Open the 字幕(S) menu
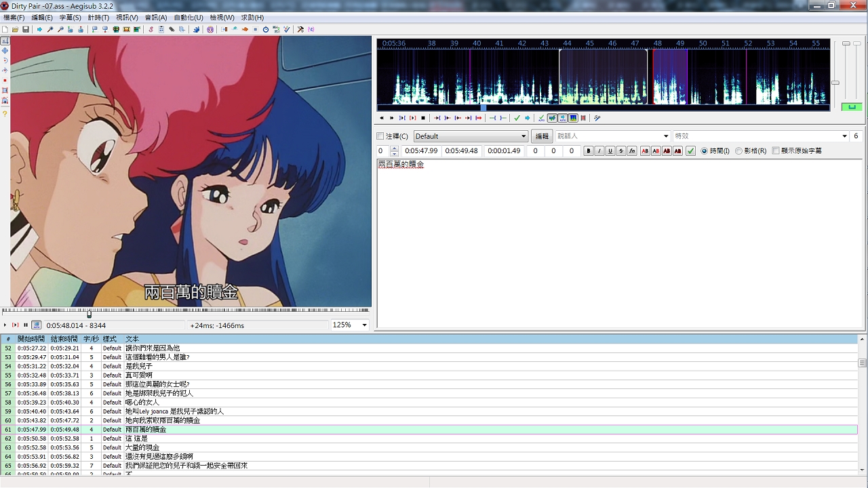The height and width of the screenshot is (488, 868). [x=70, y=18]
